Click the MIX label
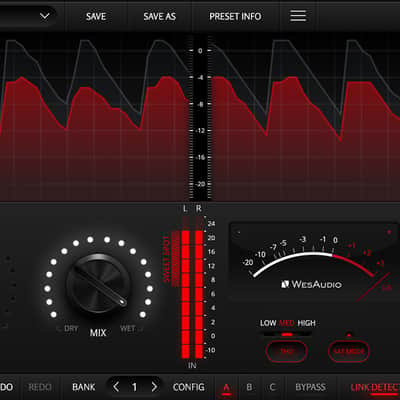Viewport: 400px width, 400px height. tap(98, 333)
